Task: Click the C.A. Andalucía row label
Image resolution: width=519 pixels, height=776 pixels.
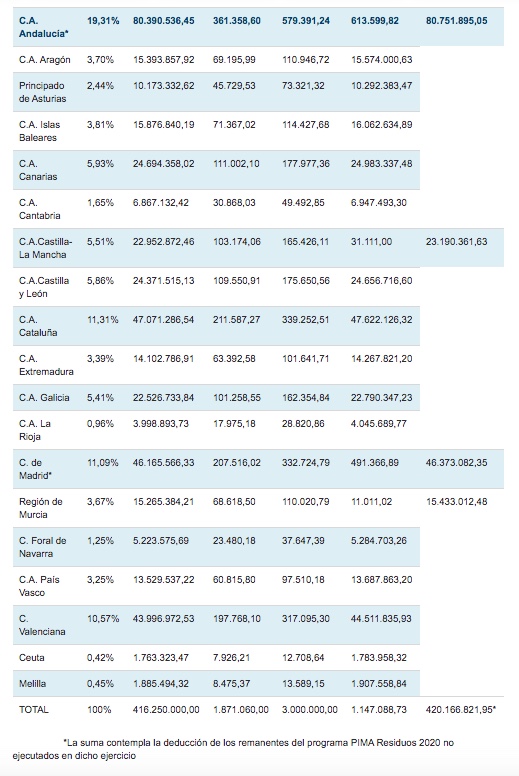Action: pyautogui.click(x=44, y=27)
